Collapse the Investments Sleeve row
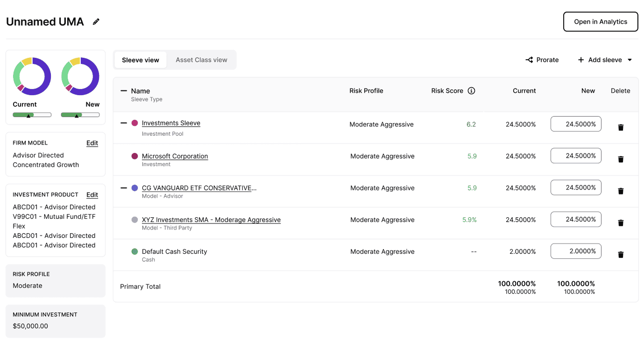The image size is (644, 340). tap(124, 123)
